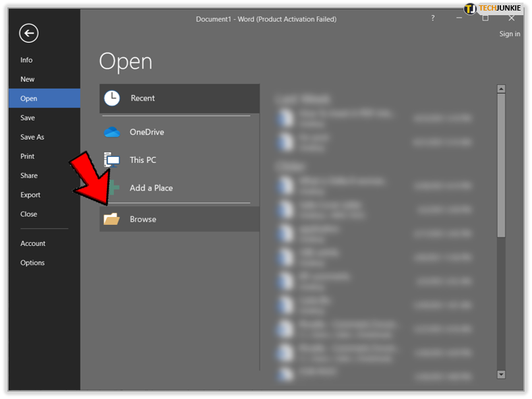Screen dimensions: 532x399
Task: Open the Save As page
Action: tap(32, 137)
